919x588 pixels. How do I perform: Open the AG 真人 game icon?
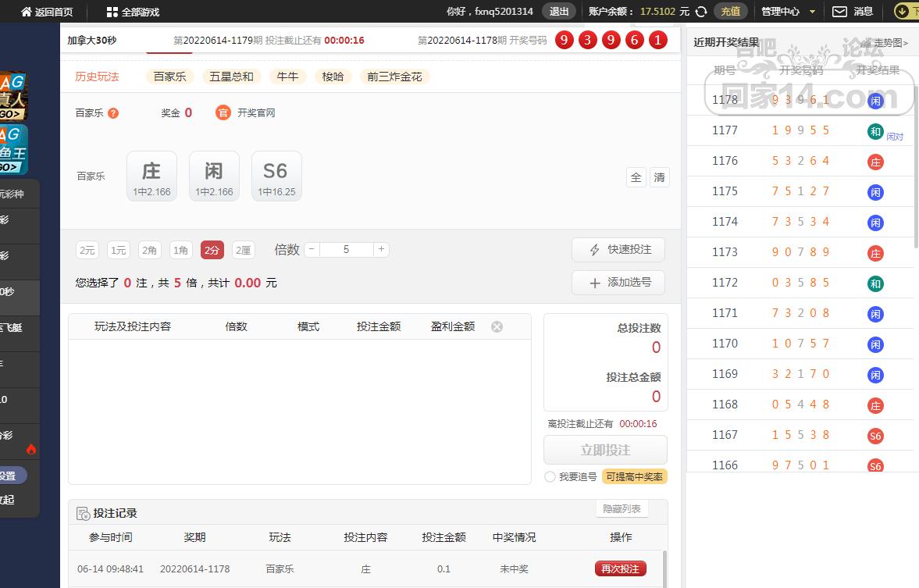click(x=13, y=97)
